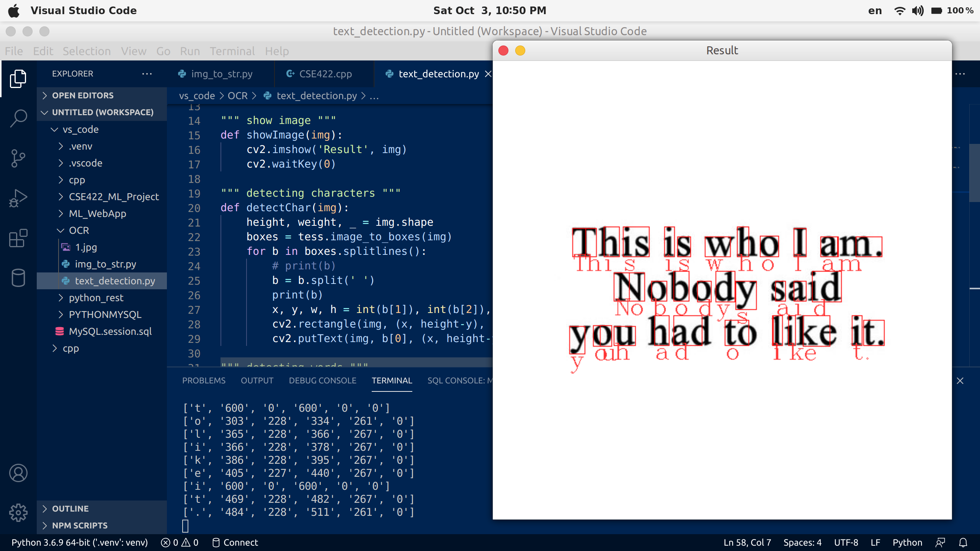Open the Manage settings gear
The image size is (980, 551).
coord(18,513)
